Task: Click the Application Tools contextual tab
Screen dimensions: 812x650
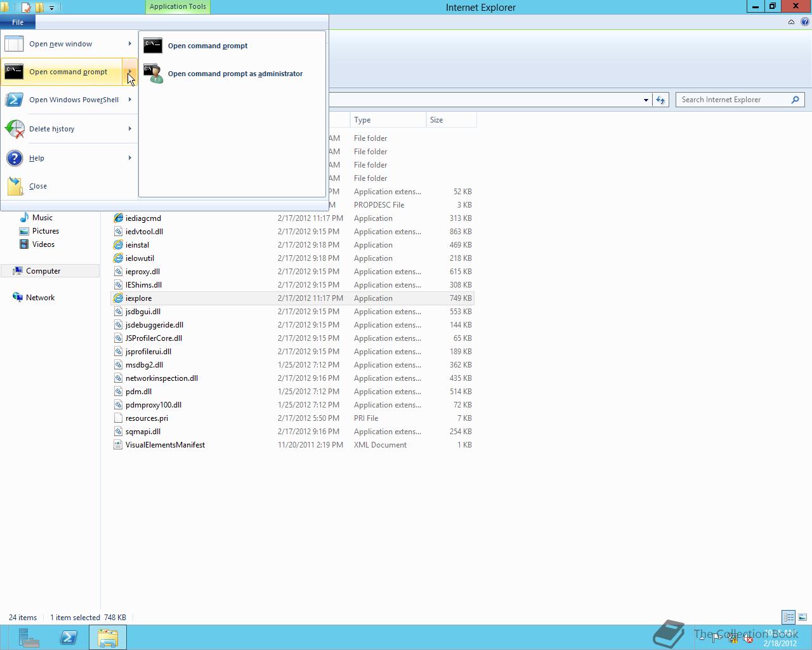Action: click(178, 7)
